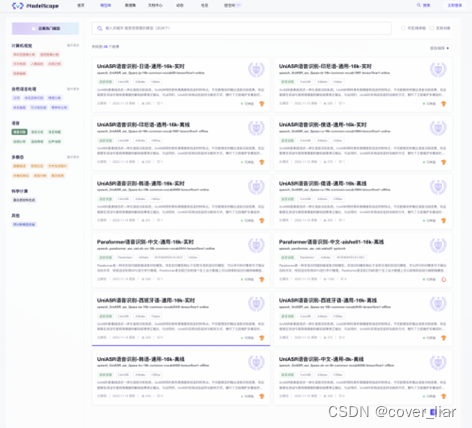Click the TensorFlow icon on UniASR 俄语-通用-16k-实时 card

(x=444, y=162)
